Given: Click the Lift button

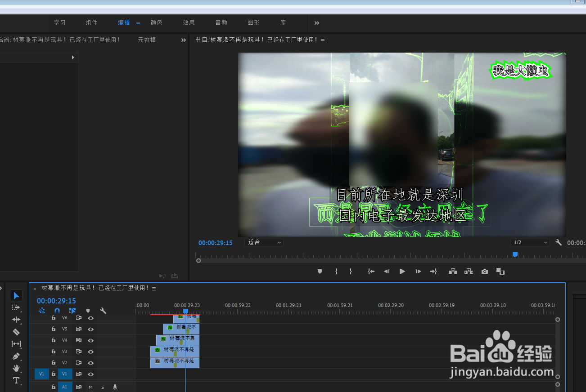Looking at the screenshot, I should pos(453,272).
